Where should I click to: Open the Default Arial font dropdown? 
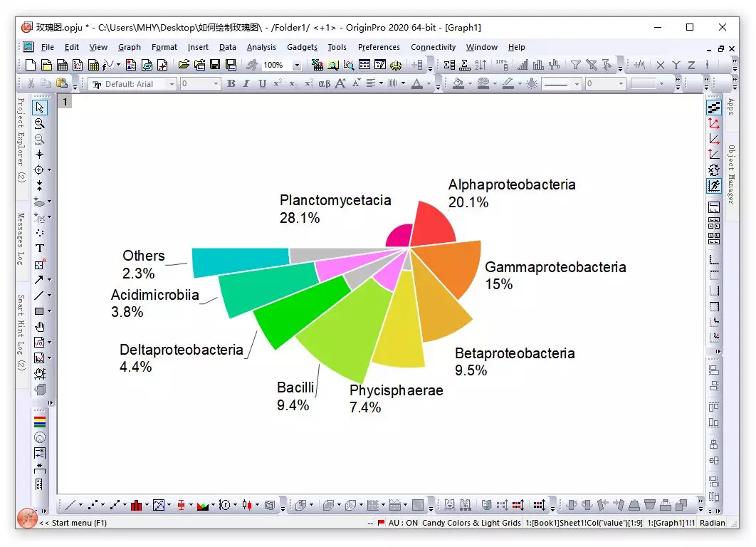[x=171, y=84]
